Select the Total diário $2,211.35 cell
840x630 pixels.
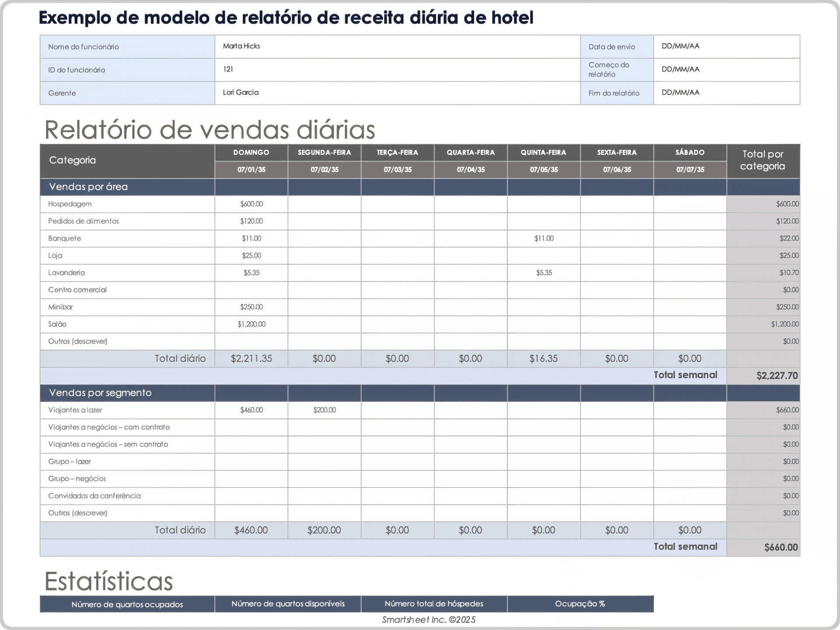click(251, 358)
